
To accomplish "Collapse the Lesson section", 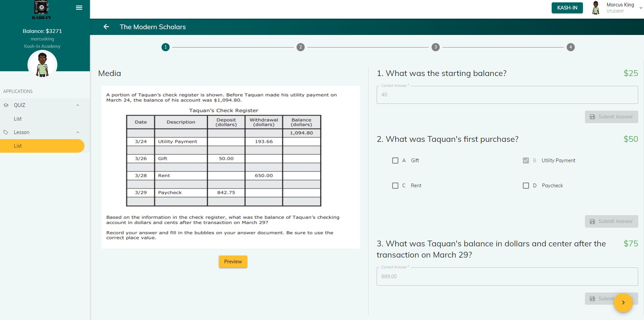I will pyautogui.click(x=78, y=132).
